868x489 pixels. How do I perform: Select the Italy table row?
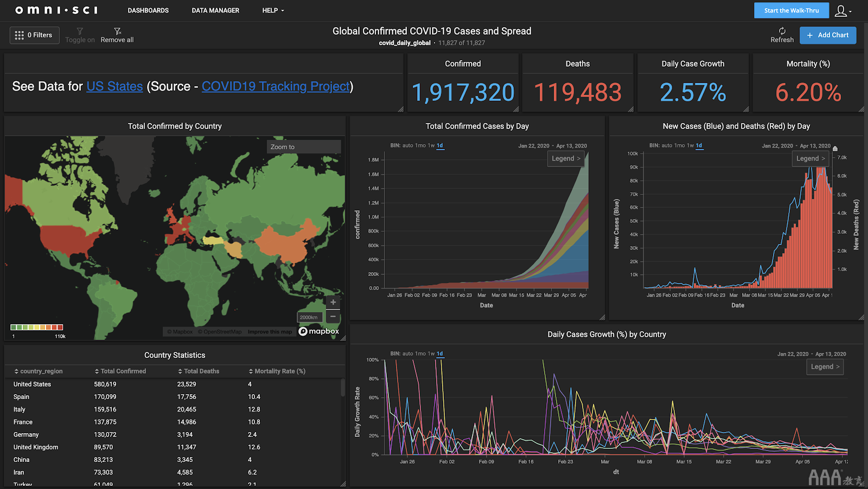coord(173,409)
